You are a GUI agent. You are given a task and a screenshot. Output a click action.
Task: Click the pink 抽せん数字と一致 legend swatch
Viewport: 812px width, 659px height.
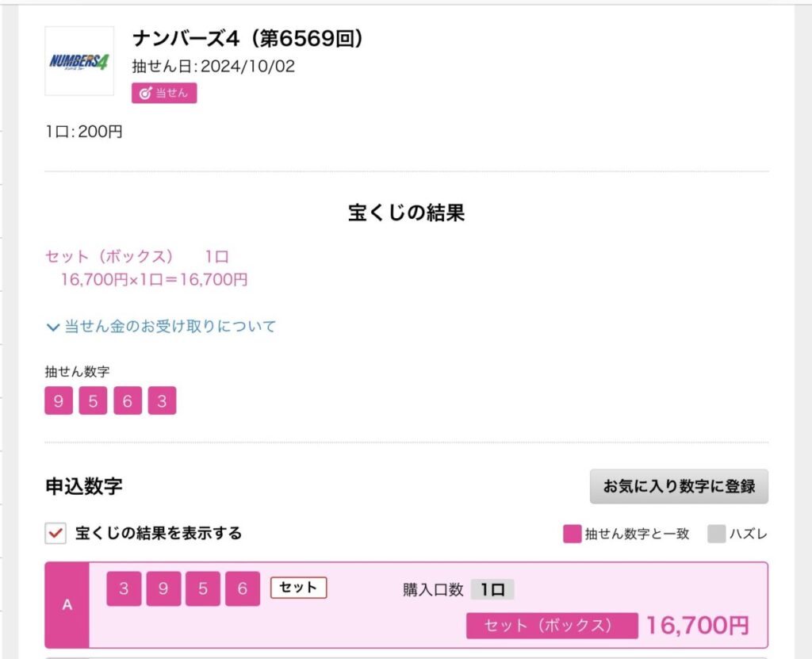[x=573, y=534]
